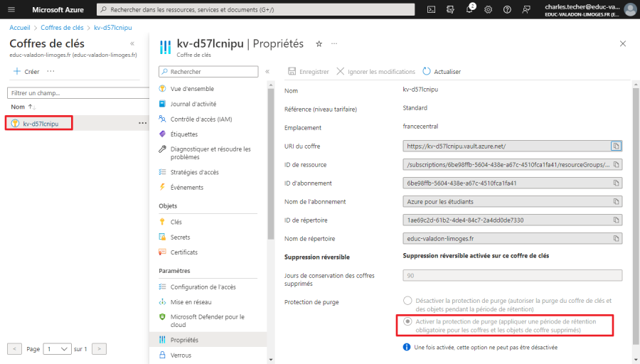This screenshot has width=640, height=364.
Task: Go to the next page of results
Action: click(x=99, y=349)
